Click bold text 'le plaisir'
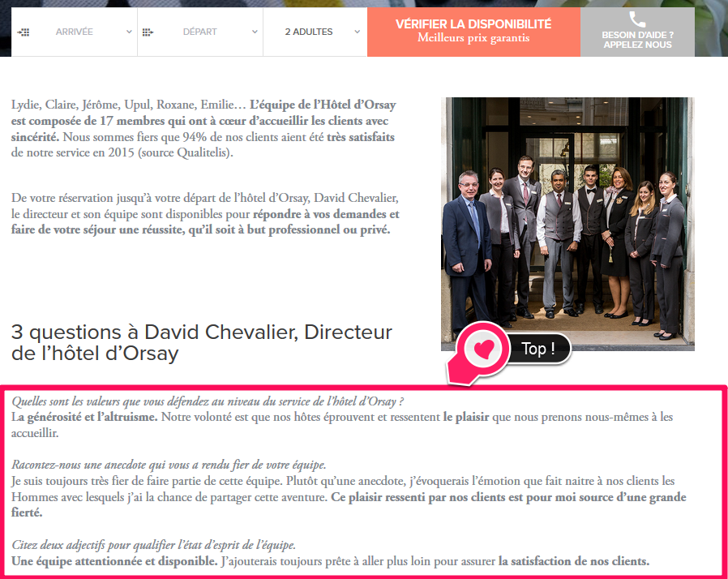This screenshot has height=579, width=728. click(466, 418)
